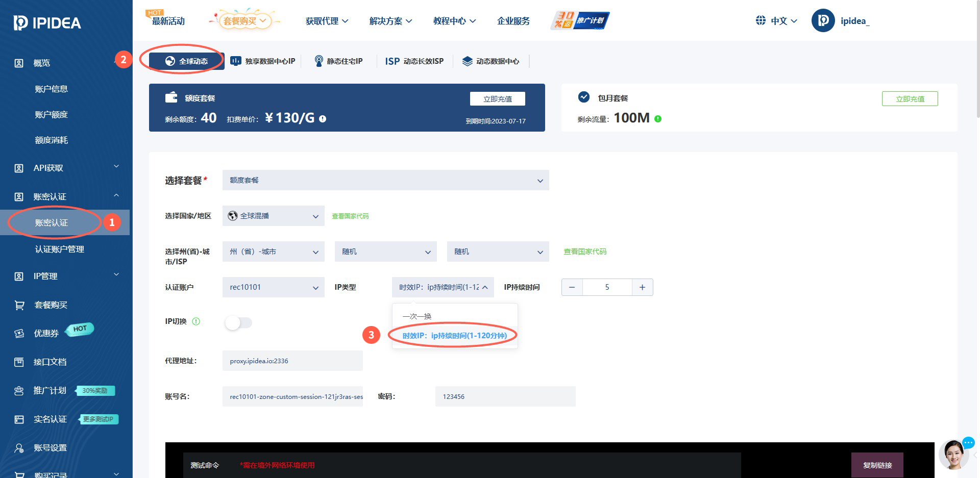The image size is (980, 478).
Task: Switch to 独享数据中心IP tab
Action: (263, 61)
